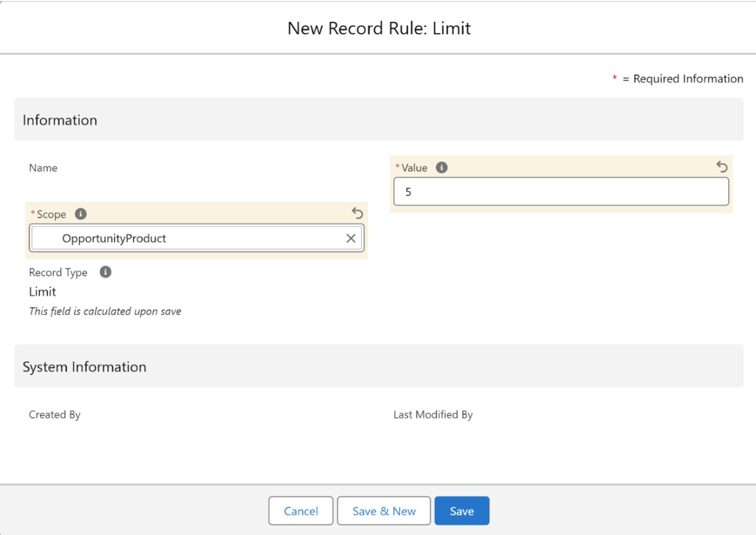Click the info icon beside Scope
This screenshot has width=756, height=535.
(80, 214)
